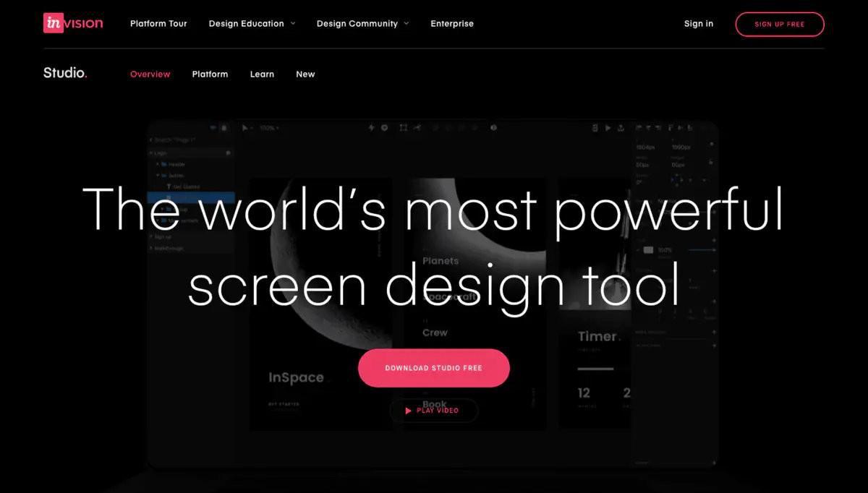Switch to the Platform tab
Viewport: 868px width, 493px height.
coord(210,74)
